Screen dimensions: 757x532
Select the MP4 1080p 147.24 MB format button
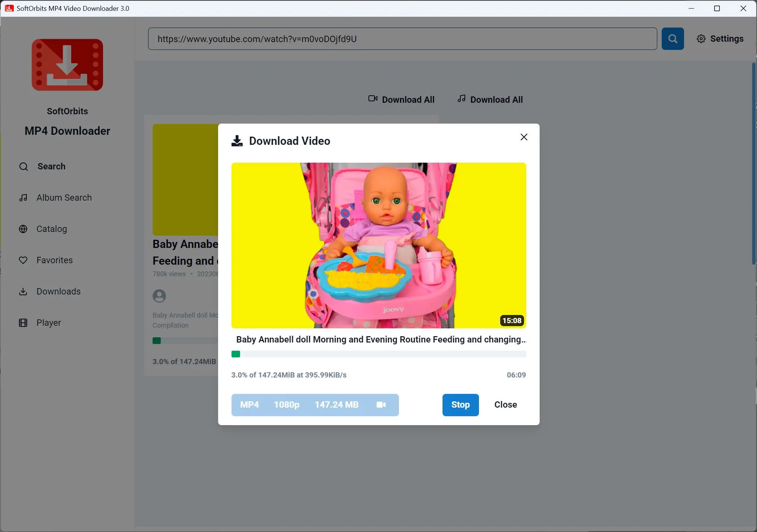(x=315, y=405)
